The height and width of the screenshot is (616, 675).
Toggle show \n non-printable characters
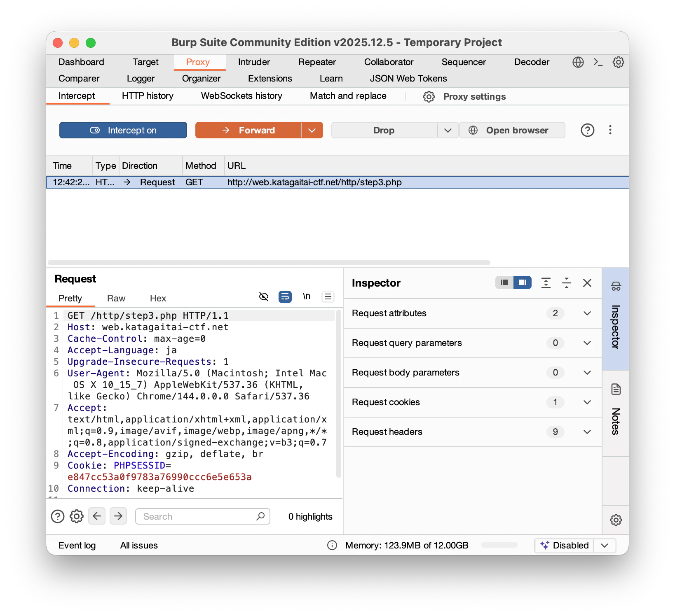307,296
